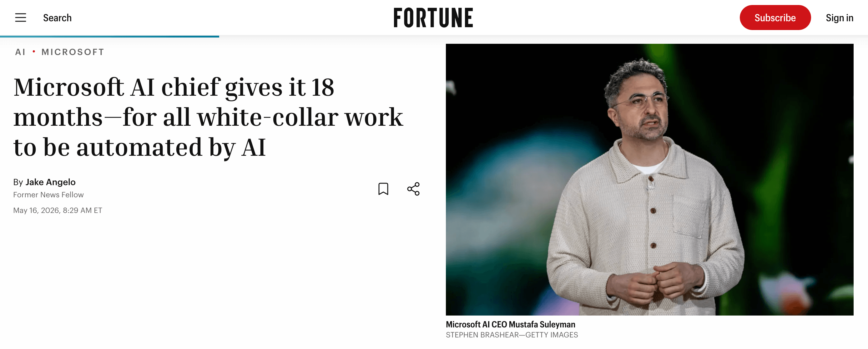Click the May 16, 2026 publish date

tap(58, 210)
